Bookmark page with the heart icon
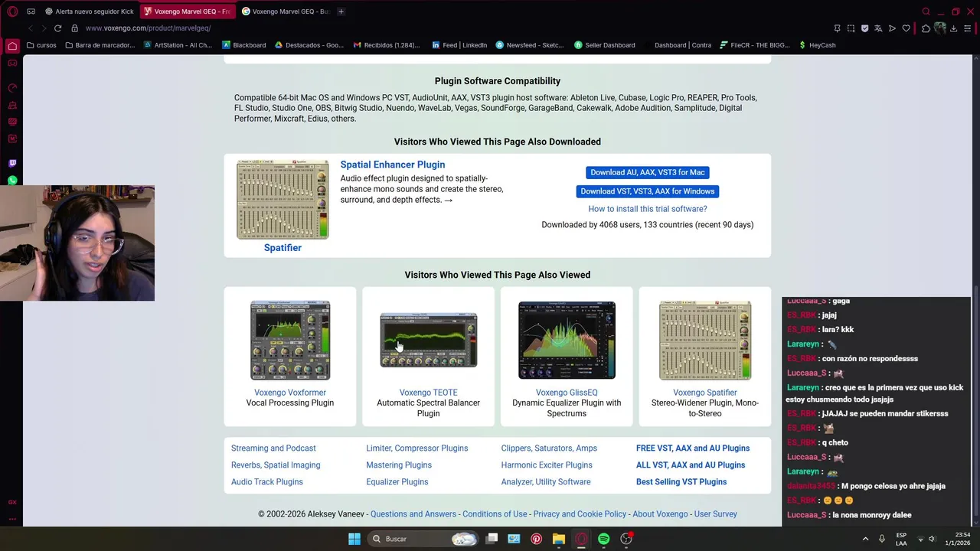The image size is (980, 551). tap(906, 28)
